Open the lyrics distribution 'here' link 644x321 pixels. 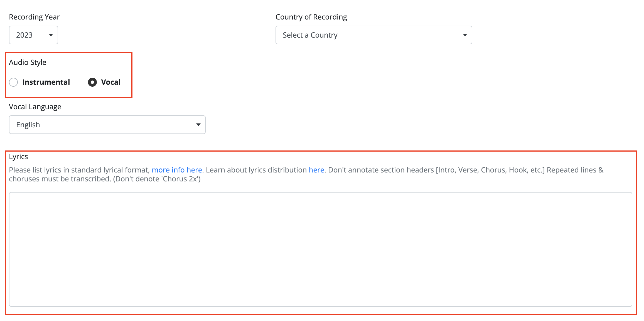click(x=316, y=170)
